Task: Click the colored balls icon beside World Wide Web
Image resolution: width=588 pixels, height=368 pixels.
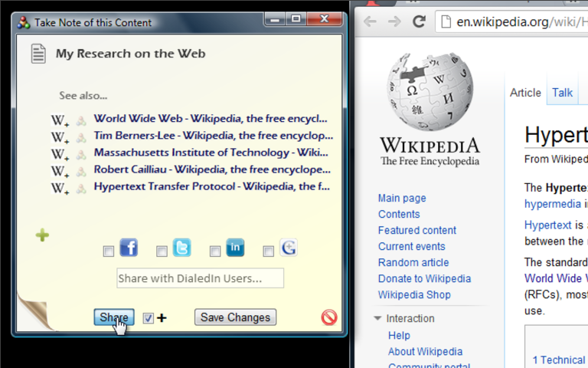Action: pyautogui.click(x=81, y=120)
